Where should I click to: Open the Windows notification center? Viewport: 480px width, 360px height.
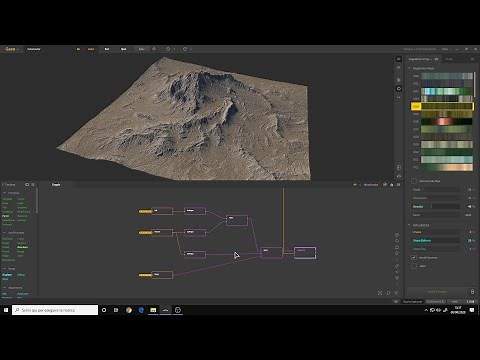tap(472, 310)
